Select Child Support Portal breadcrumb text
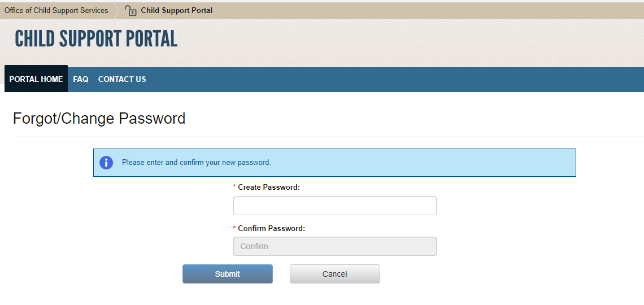644x305 pixels. coord(177,10)
